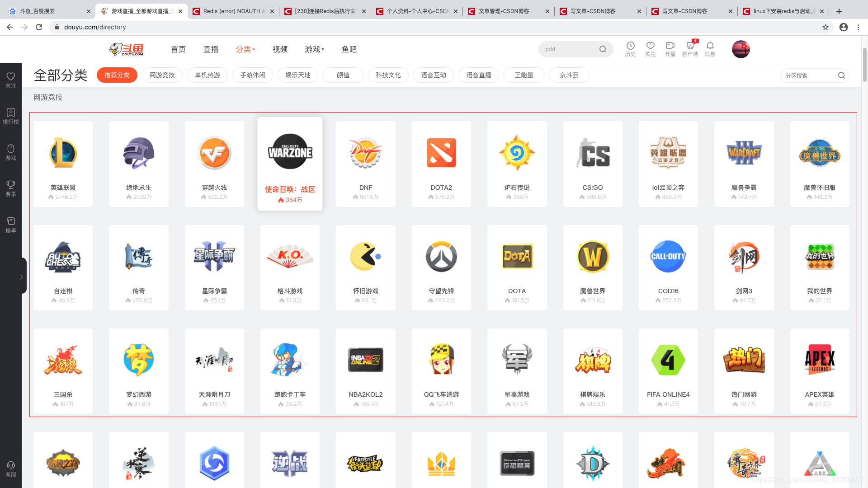Open the DOTA2 game category
This screenshot has width=868, height=488.
(441, 164)
